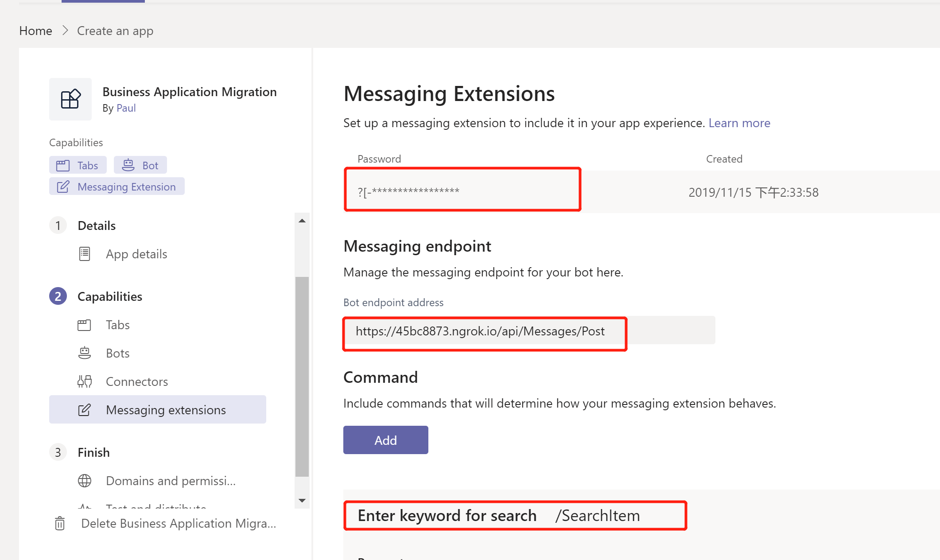Click the App details document icon
The image size is (940, 560).
tap(84, 254)
